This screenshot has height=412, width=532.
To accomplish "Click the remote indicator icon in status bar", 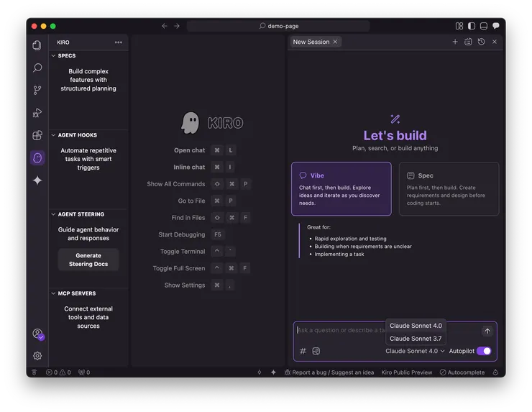I will (35, 372).
